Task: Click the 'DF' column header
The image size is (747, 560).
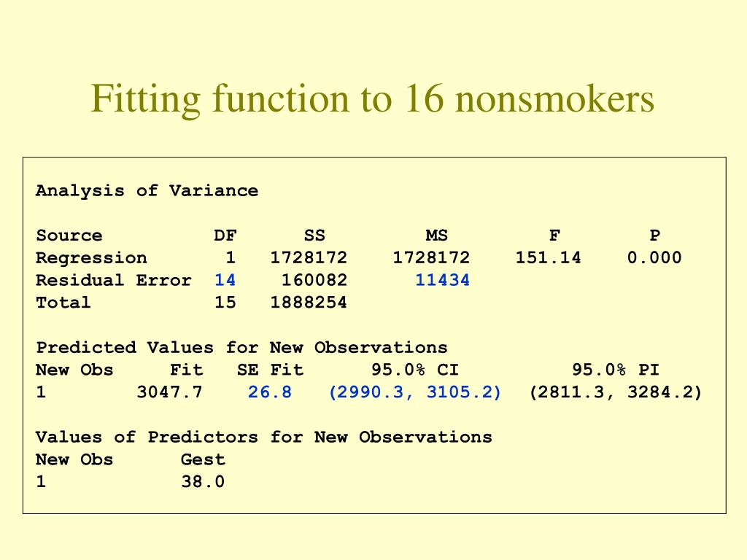Action: click(x=225, y=236)
